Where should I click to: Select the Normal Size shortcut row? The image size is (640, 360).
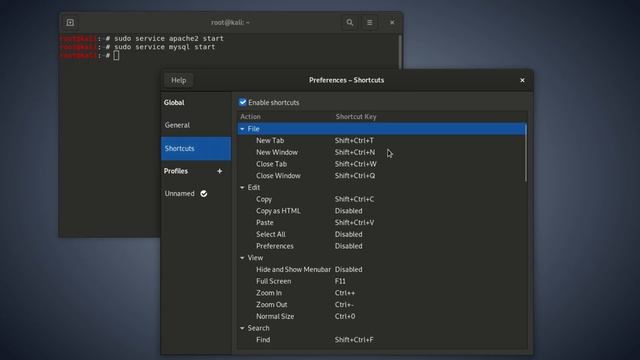click(x=382, y=316)
